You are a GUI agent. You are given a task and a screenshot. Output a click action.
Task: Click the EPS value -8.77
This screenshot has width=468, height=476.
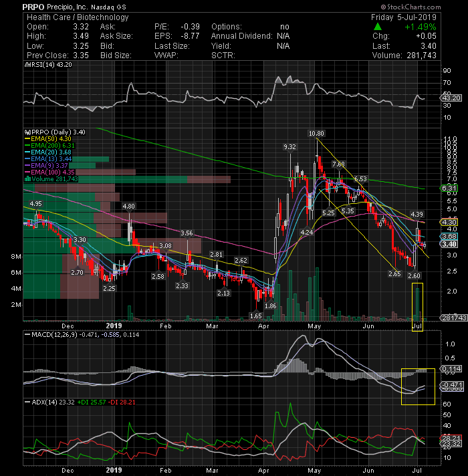click(190, 36)
